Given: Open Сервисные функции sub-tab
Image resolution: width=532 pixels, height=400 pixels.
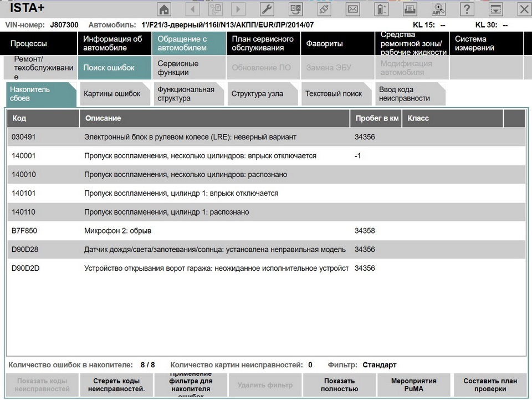Looking at the screenshot, I should point(189,68).
